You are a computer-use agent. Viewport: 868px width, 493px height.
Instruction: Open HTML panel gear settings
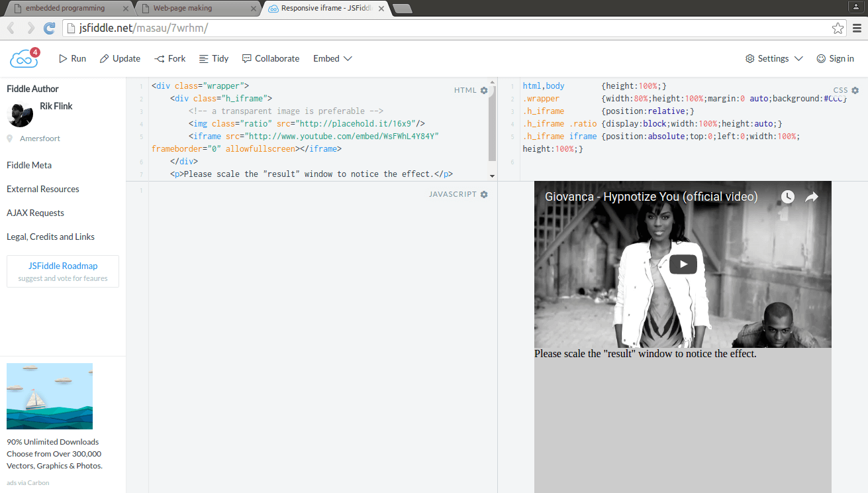484,90
